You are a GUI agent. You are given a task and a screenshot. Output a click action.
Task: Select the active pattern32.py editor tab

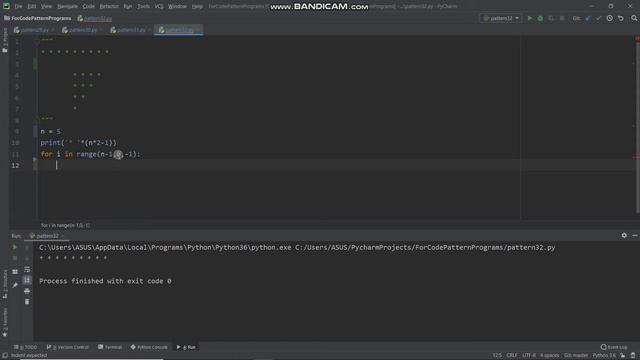(179, 30)
